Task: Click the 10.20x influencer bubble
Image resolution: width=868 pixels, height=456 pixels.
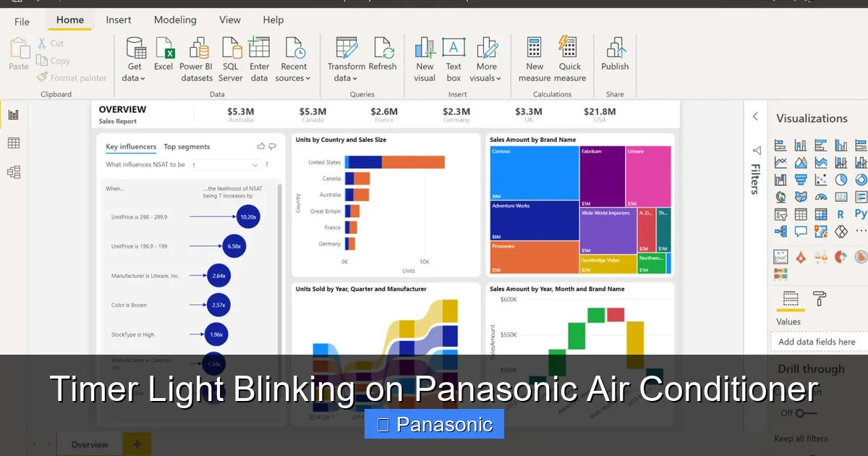Action: pos(248,216)
